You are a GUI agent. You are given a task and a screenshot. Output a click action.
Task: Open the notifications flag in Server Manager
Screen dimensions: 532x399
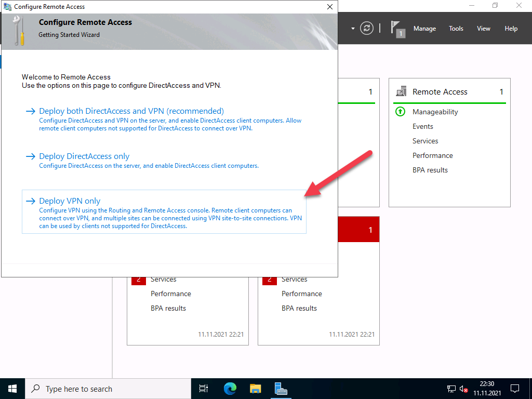[397, 29]
